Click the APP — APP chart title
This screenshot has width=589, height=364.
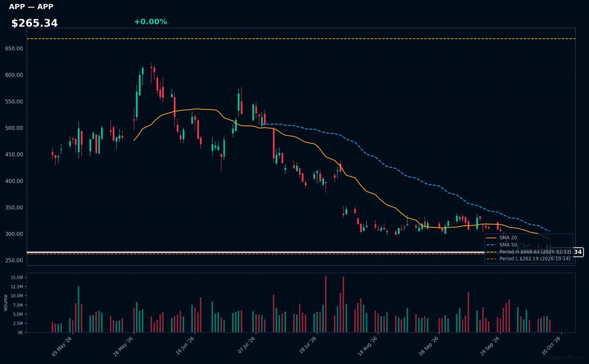pos(31,7)
